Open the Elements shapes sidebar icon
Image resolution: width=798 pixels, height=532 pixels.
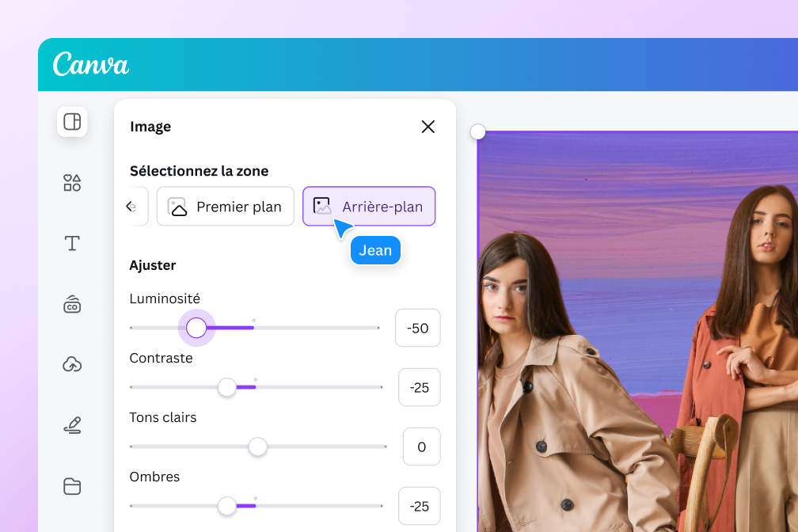click(x=72, y=183)
